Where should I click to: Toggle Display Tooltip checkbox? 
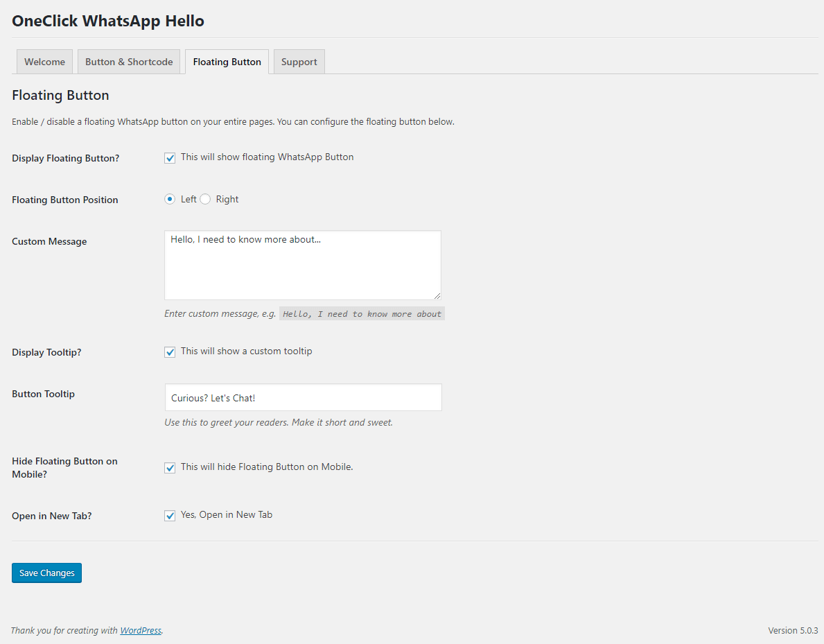(170, 351)
